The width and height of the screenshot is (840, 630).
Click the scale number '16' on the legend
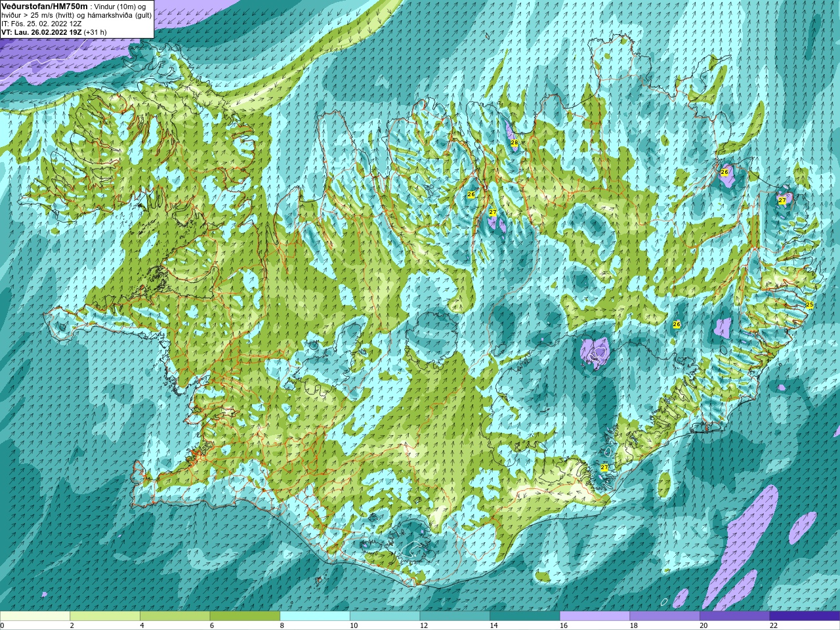pyautogui.click(x=563, y=625)
